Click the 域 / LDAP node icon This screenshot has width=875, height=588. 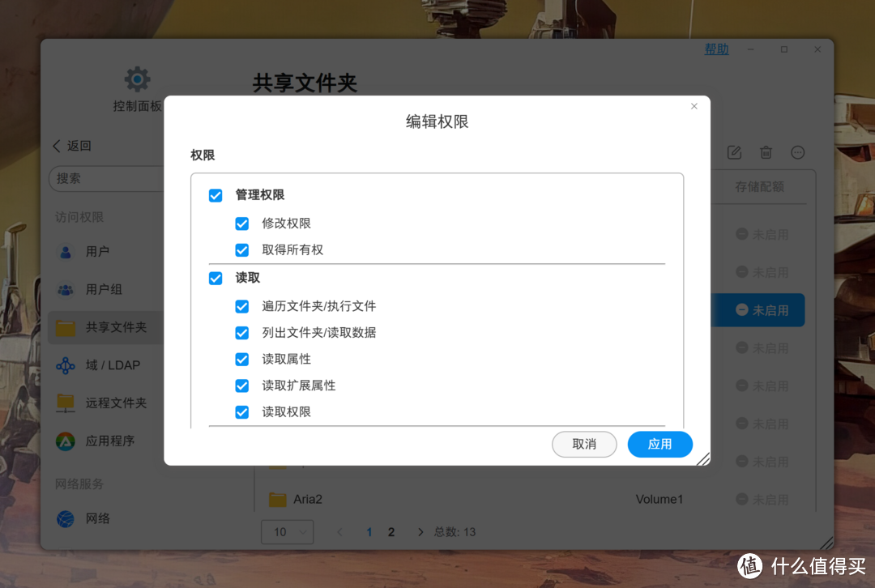coord(66,365)
